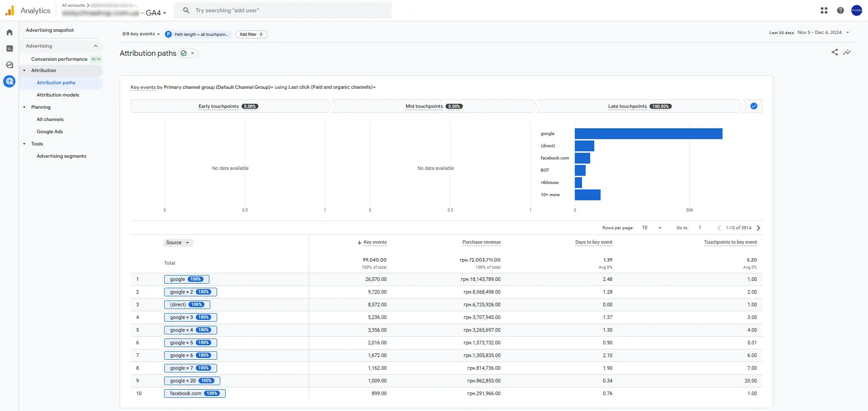Toggle the blue checkmark after Late touchpoints

pos(754,106)
